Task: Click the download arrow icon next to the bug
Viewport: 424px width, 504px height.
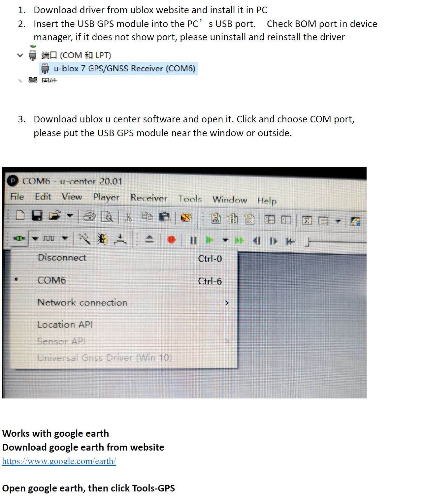Action: click(120, 239)
